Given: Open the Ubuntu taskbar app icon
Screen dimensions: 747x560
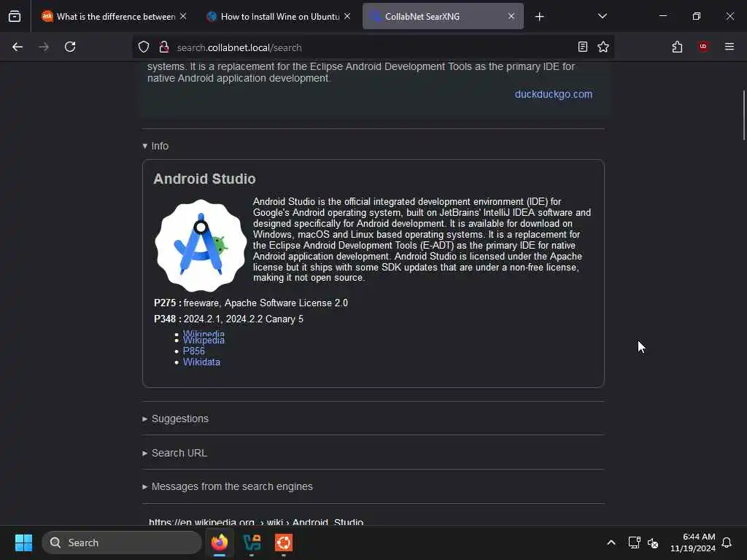Looking at the screenshot, I should coord(284,542).
